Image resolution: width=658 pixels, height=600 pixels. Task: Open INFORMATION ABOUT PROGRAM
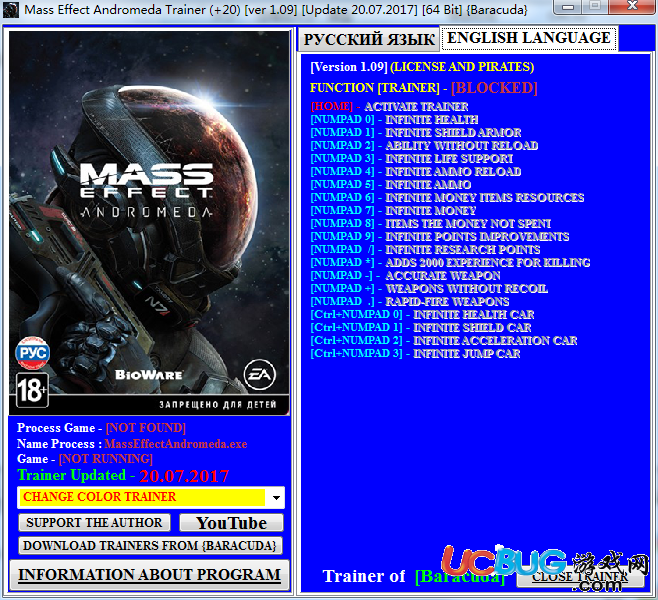tap(149, 575)
